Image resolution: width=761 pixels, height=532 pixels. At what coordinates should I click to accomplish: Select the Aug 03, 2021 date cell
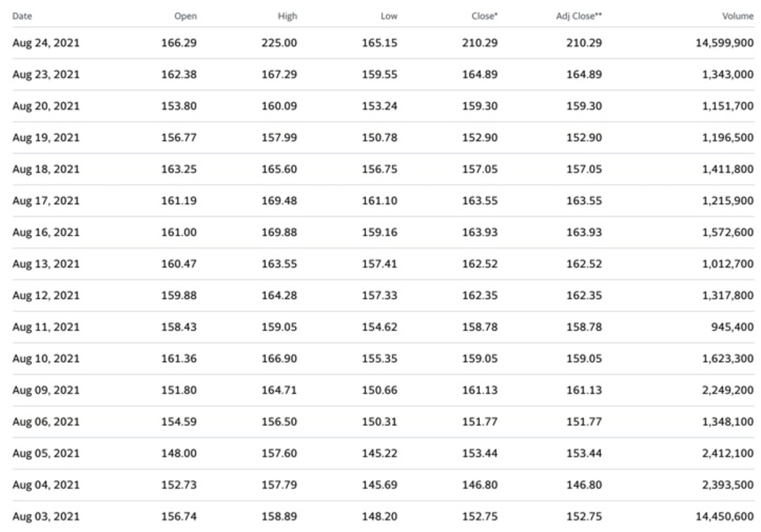pos(46,516)
